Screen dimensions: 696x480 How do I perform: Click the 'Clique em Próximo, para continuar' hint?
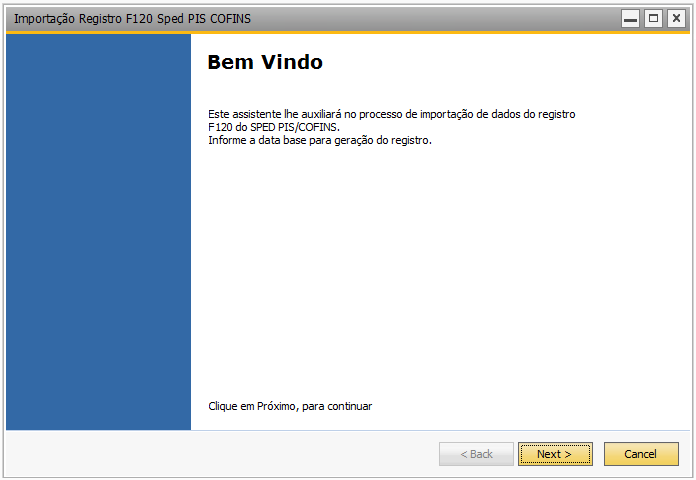point(290,406)
